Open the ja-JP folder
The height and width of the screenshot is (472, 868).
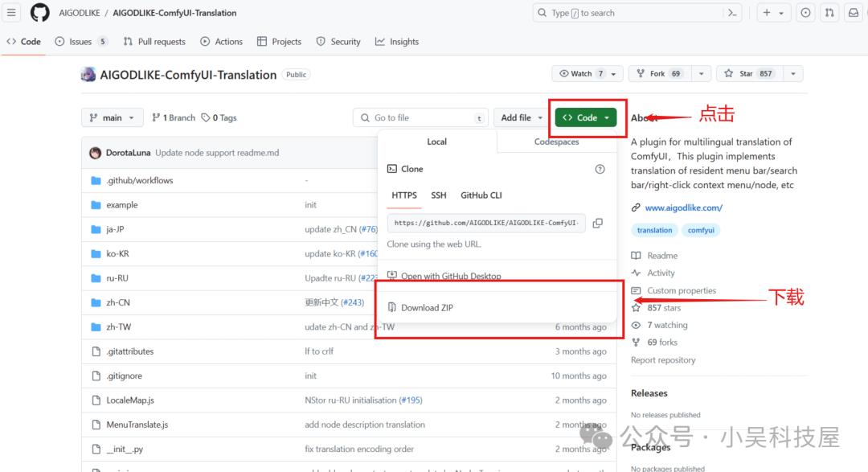click(x=115, y=229)
